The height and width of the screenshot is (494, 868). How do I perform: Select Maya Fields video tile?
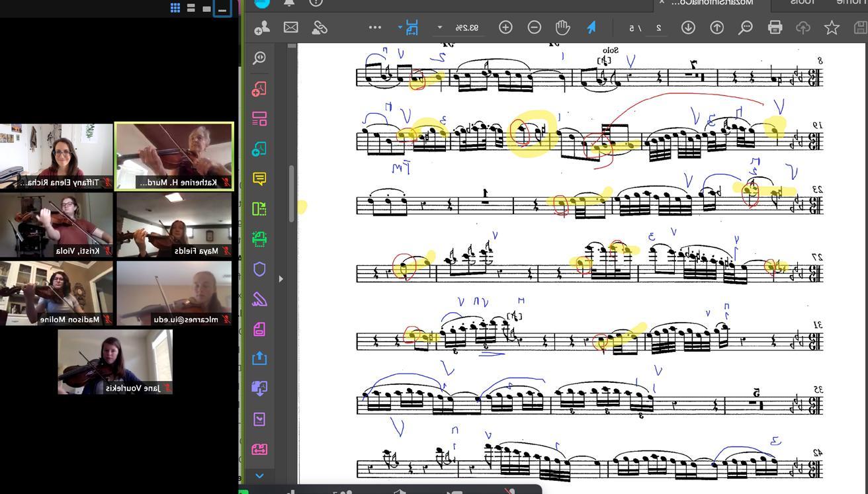pos(174,225)
